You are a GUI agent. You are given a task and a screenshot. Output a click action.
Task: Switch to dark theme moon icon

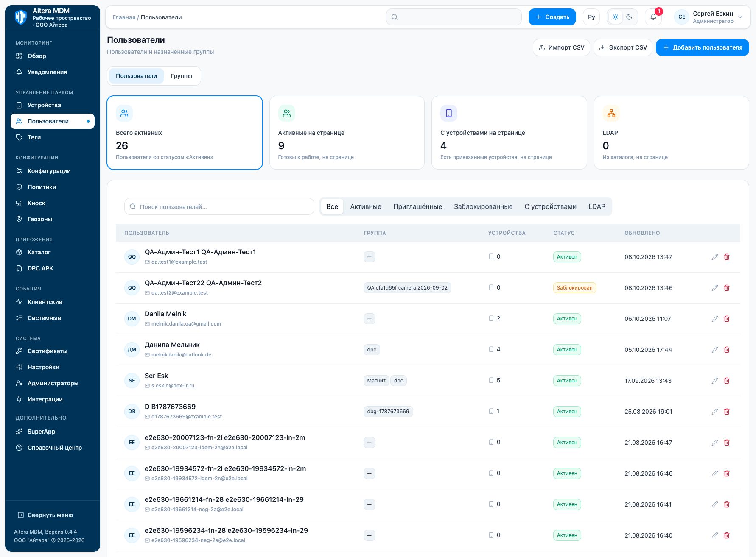[629, 17]
